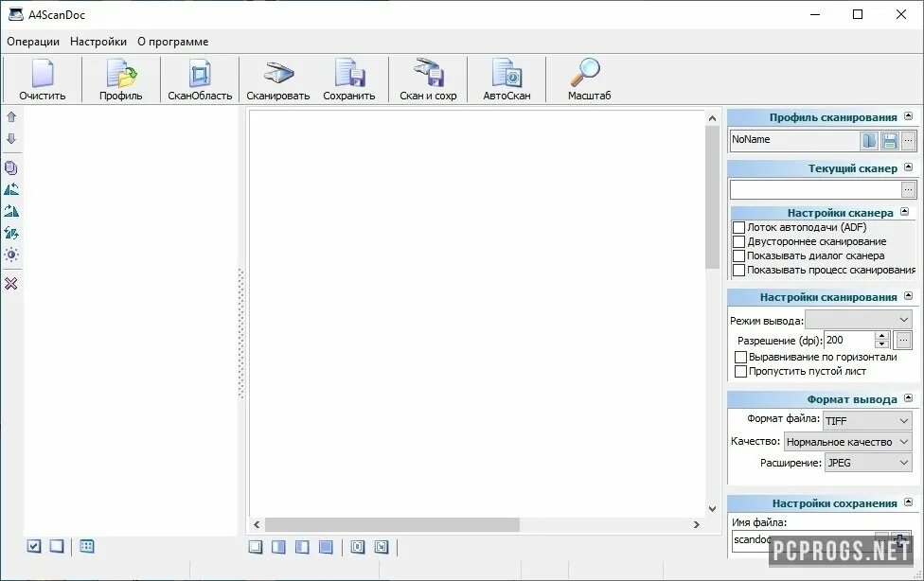Screen dimensions: 924x581
Task: Check Показывать процесс сканирования
Action: click(739, 270)
